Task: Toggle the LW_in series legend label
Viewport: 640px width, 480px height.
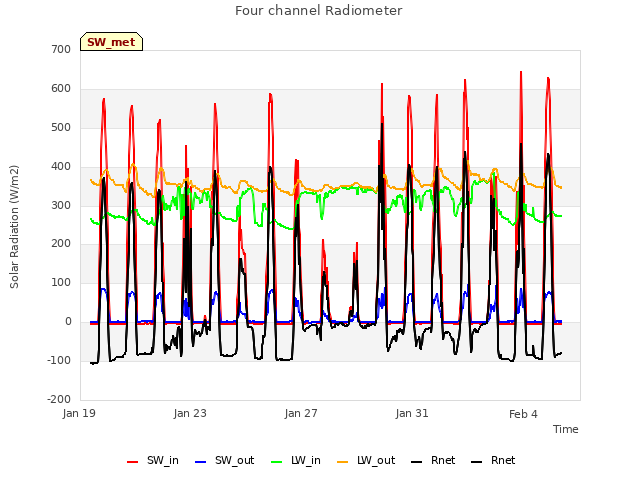Action: (306, 460)
